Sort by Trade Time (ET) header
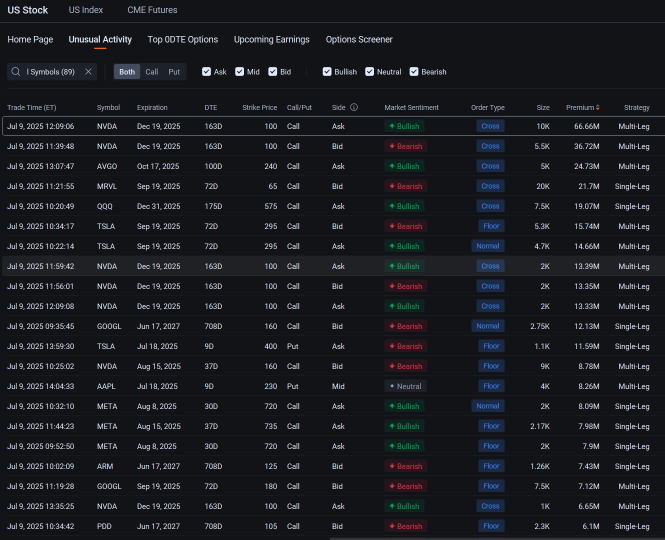 32,107
